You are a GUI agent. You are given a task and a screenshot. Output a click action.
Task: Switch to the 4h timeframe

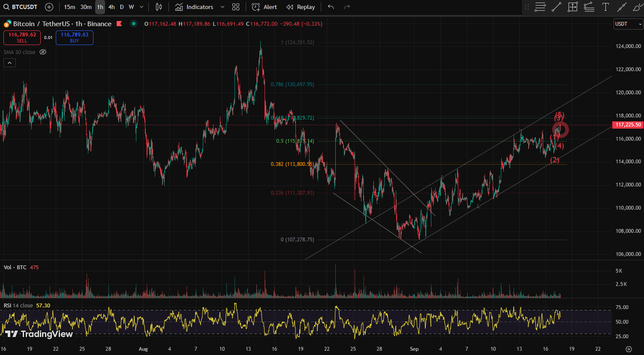click(111, 7)
